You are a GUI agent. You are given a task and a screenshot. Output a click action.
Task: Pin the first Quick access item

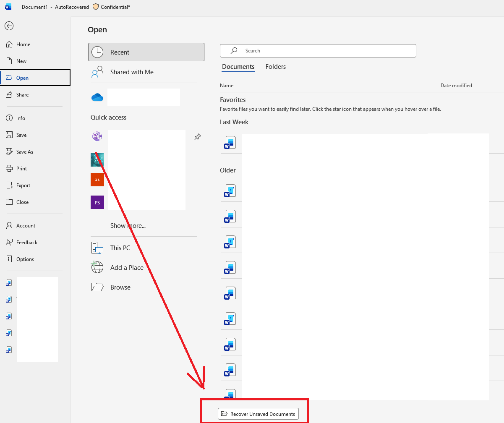click(x=197, y=137)
